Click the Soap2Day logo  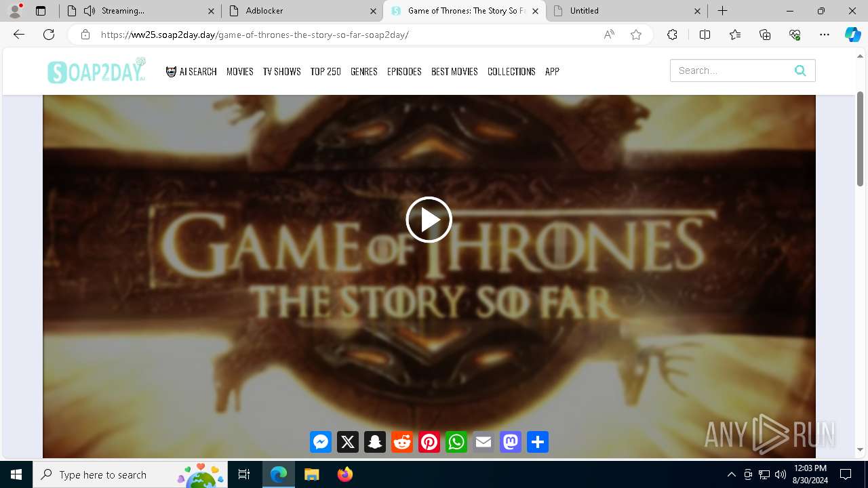point(96,70)
